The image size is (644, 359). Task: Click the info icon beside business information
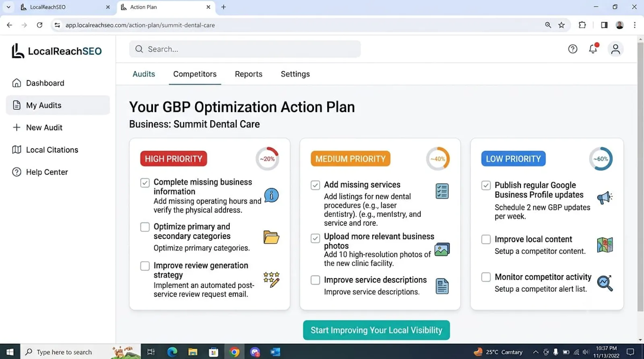click(271, 195)
